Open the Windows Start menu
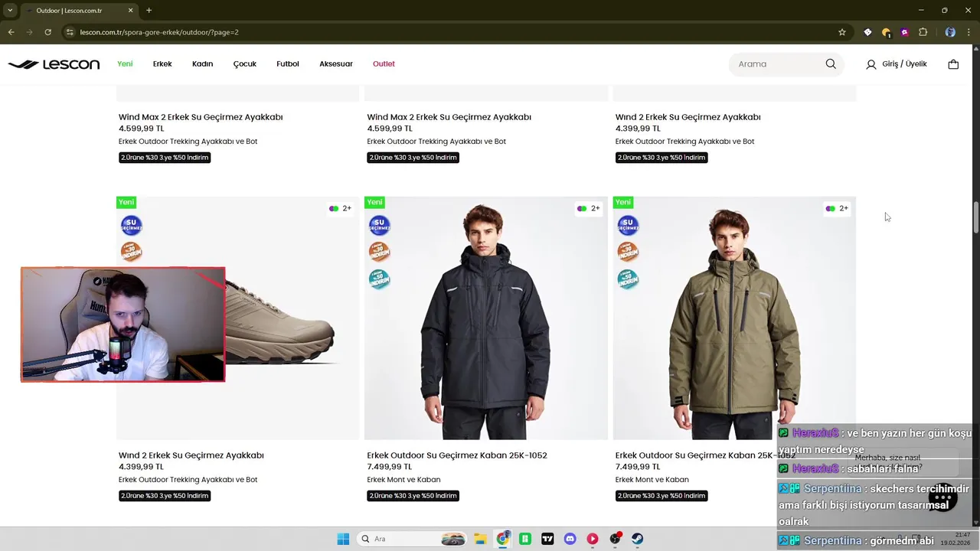This screenshot has height=551, width=980. pyautogui.click(x=343, y=539)
